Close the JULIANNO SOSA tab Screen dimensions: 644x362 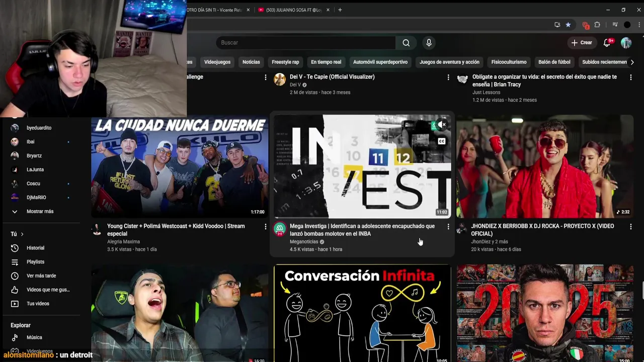328,10
